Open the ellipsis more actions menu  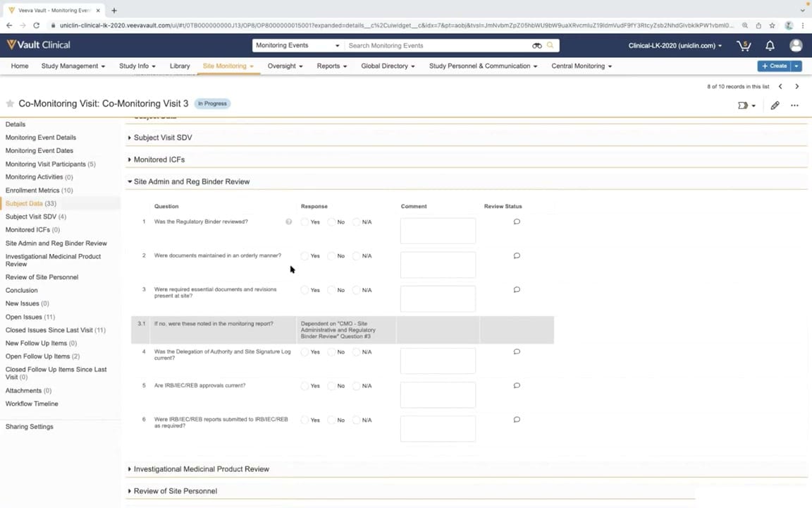pyautogui.click(x=794, y=105)
